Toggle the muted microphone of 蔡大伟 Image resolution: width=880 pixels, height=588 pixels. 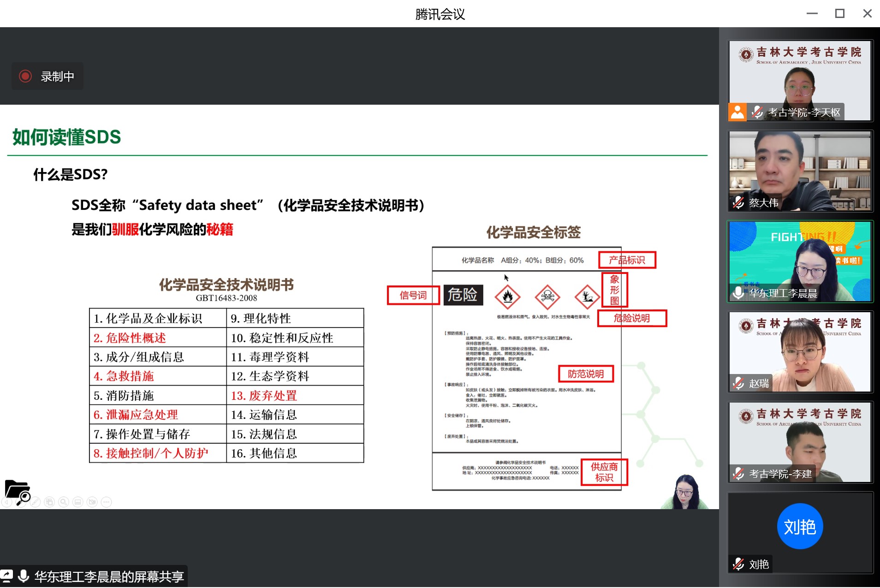[738, 202]
